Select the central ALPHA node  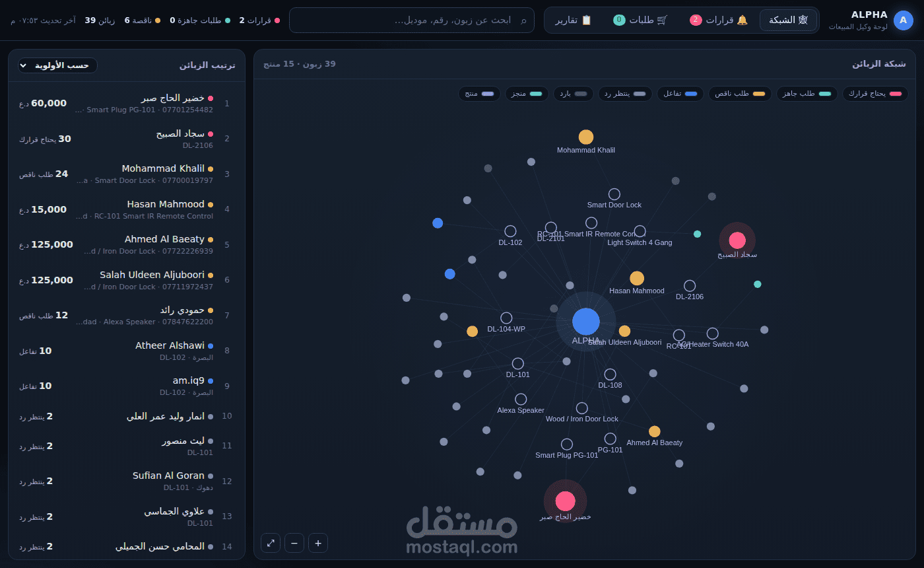(585, 322)
